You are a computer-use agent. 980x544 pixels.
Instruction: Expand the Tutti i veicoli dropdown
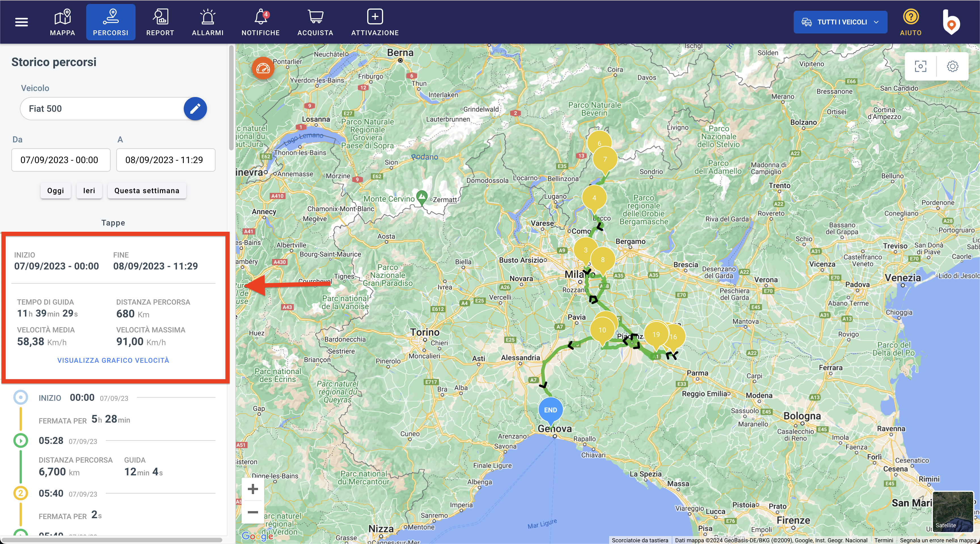click(840, 22)
